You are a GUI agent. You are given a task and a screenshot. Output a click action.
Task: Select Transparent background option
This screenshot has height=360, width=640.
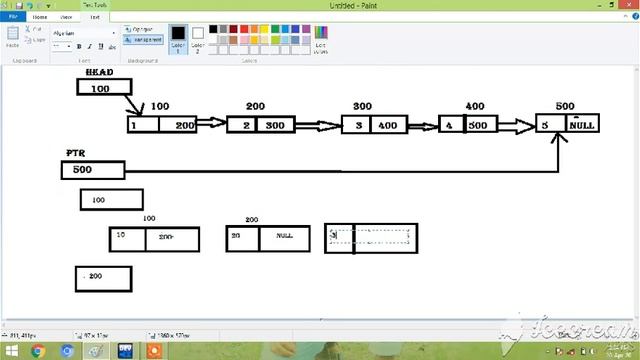pos(143,40)
